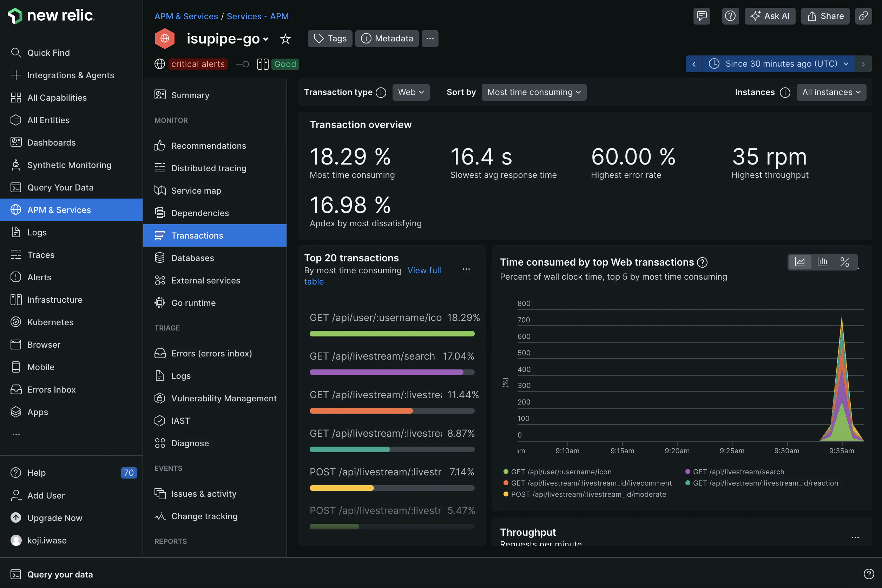Click the Tags button

coord(330,39)
